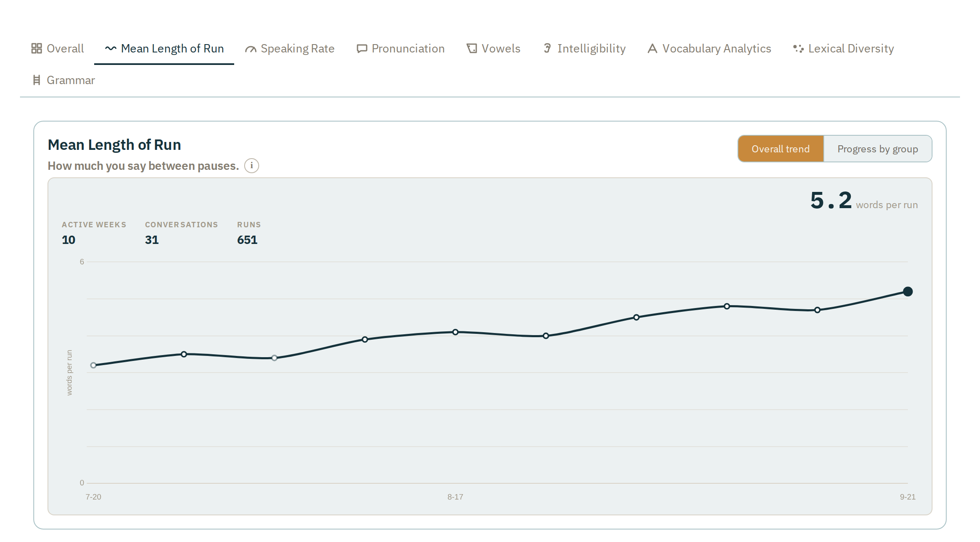Click the 7-20 first data point
Screen dimensions: 980x542
(93, 365)
